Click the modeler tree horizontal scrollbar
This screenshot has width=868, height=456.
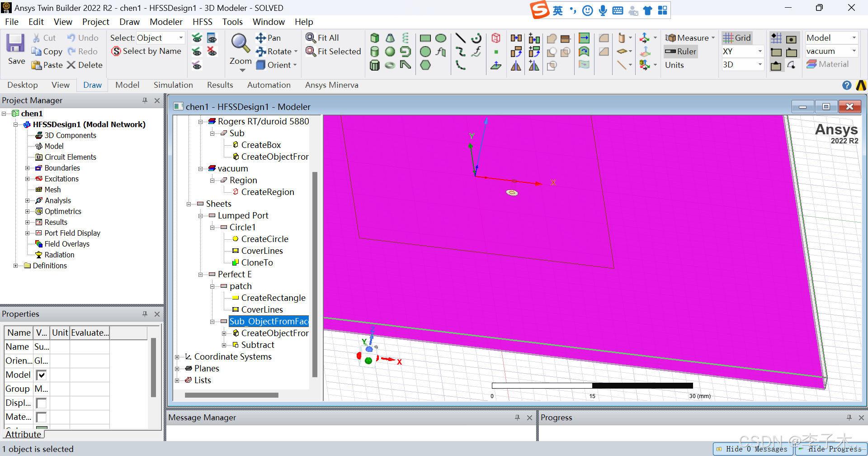(x=231, y=395)
